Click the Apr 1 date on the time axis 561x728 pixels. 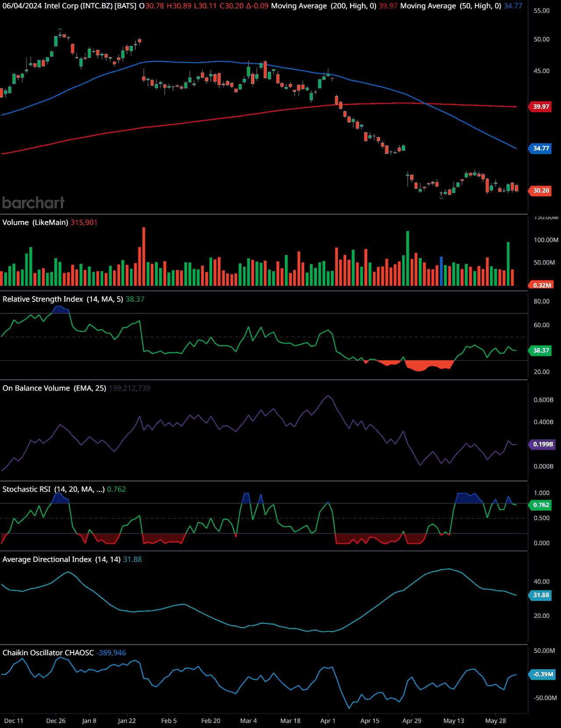328,721
